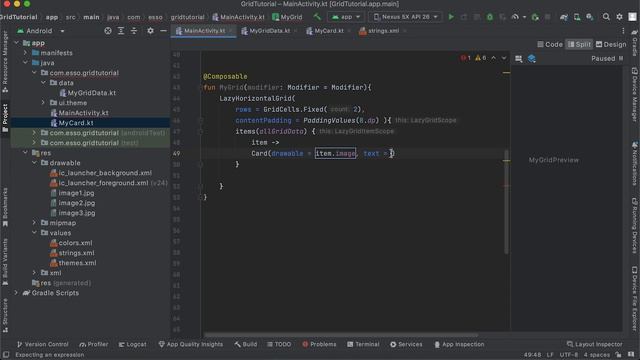
Task: Click the Search Everywhere magnifier icon
Action: click(606, 17)
